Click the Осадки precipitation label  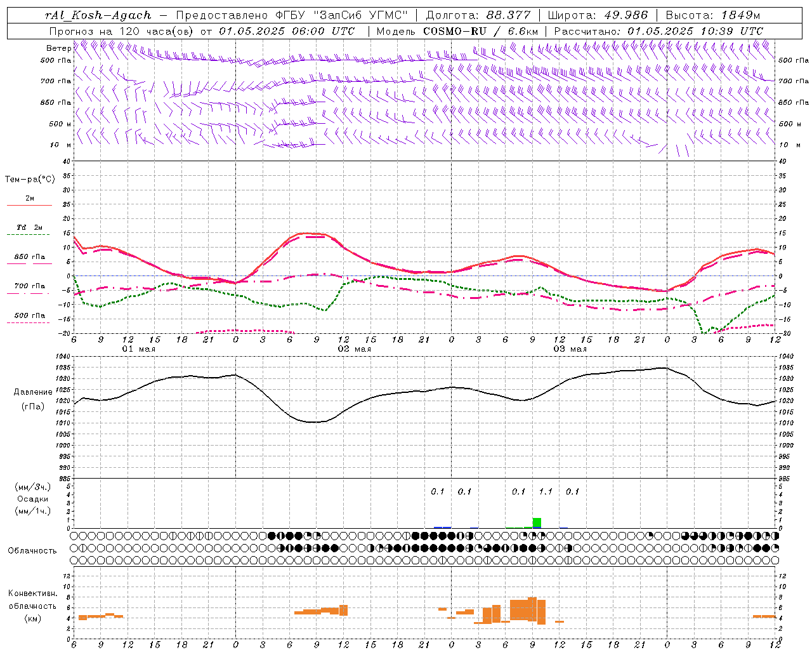[x=32, y=499]
